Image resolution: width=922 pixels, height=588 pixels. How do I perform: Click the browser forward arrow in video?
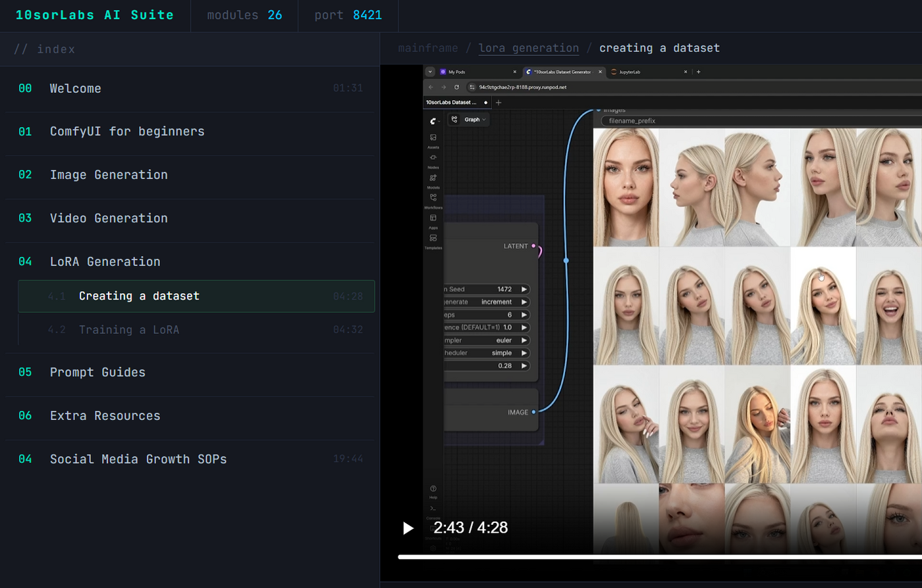pyautogui.click(x=443, y=87)
